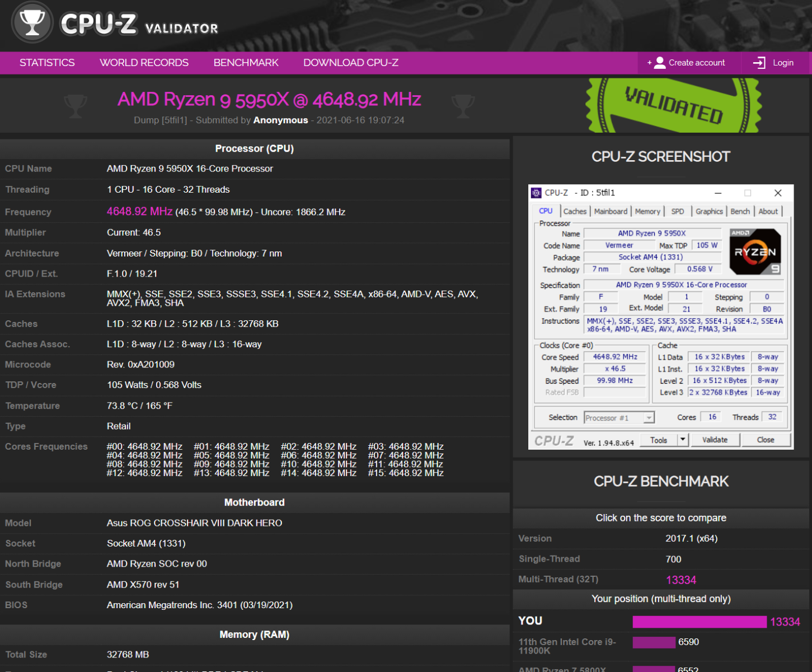Image resolution: width=812 pixels, height=672 pixels.
Task: Click BIOS value American Megatrends Inc. 3401
Action: (x=200, y=605)
